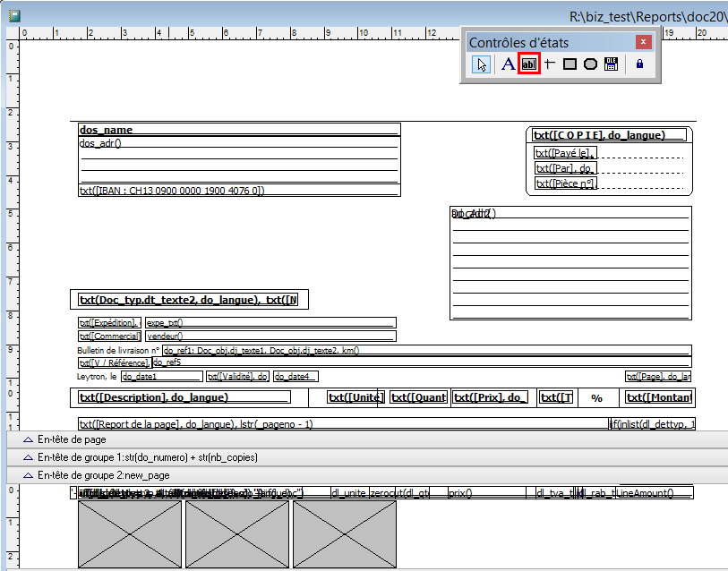Select the vendeur() field
This screenshot has width=728, height=571.
(x=270, y=337)
